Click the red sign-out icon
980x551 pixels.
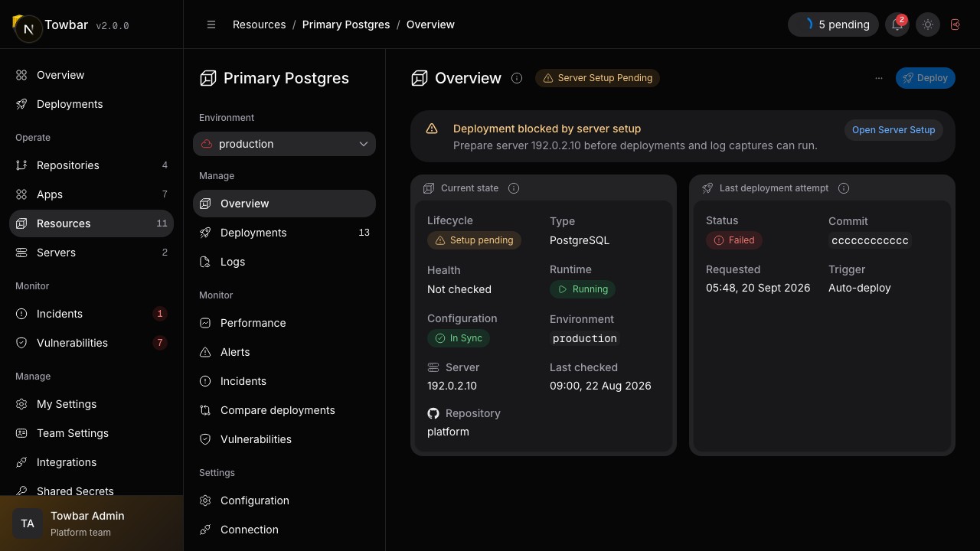[955, 24]
